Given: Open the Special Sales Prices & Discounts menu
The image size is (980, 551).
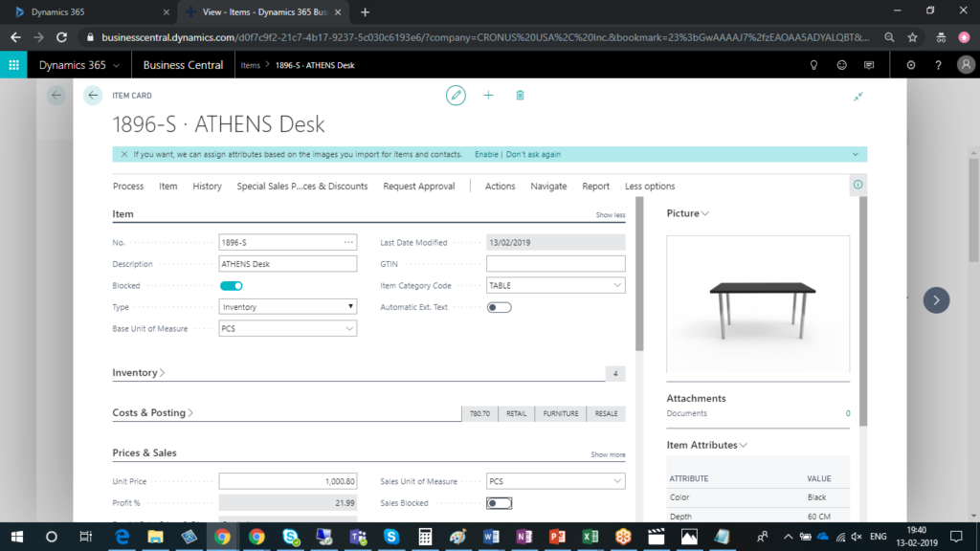Looking at the screenshot, I should point(302,187).
